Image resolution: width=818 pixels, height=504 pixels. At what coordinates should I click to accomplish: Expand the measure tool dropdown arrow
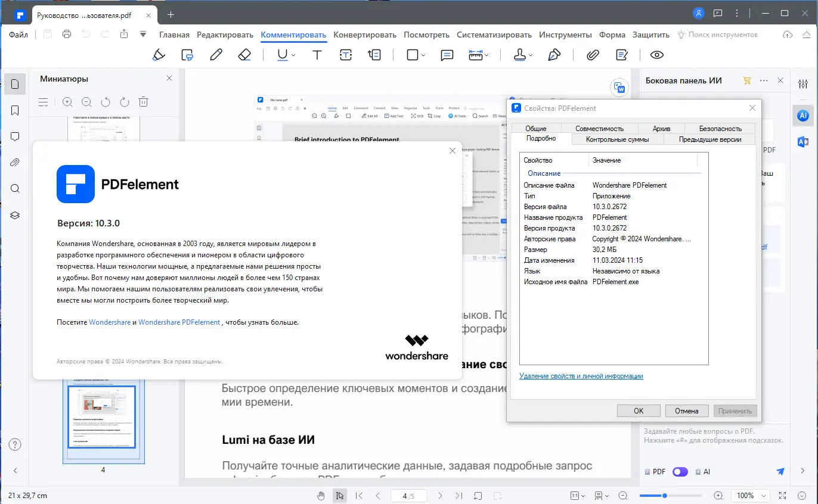pos(487,55)
